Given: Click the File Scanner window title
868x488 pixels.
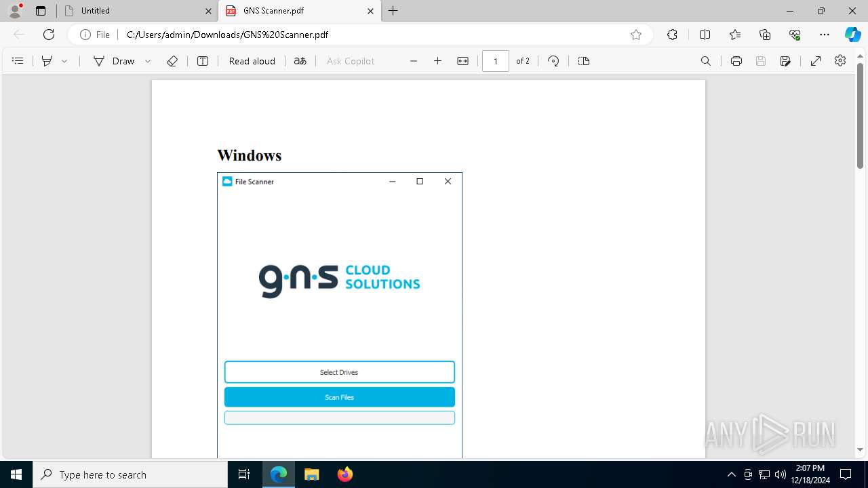Looking at the screenshot, I should coord(254,182).
